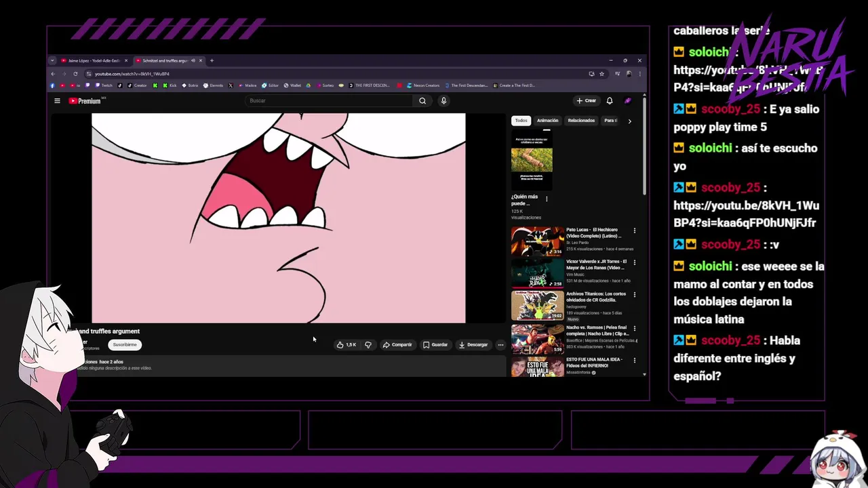Go back with browser back arrow

click(53, 74)
